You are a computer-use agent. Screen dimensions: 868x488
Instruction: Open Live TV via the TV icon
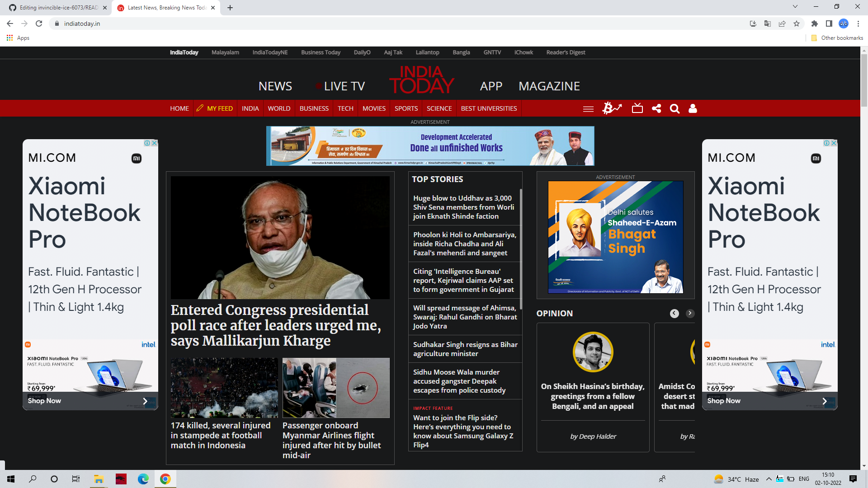(637, 108)
